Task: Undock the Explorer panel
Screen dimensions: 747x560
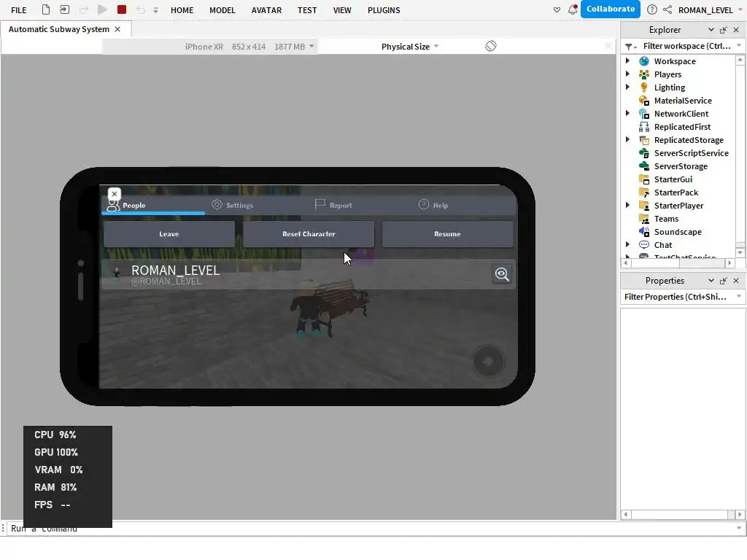Action: coord(723,29)
